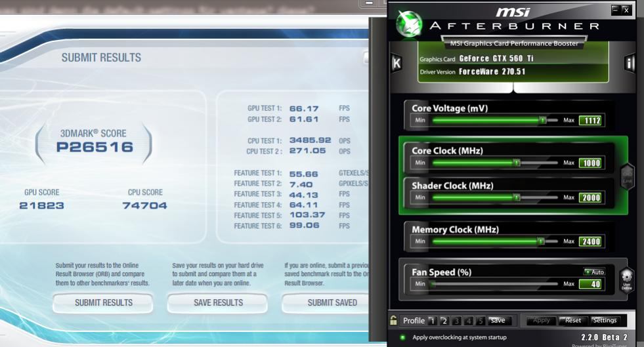Click the Fan Speed value field 40

coord(591,284)
